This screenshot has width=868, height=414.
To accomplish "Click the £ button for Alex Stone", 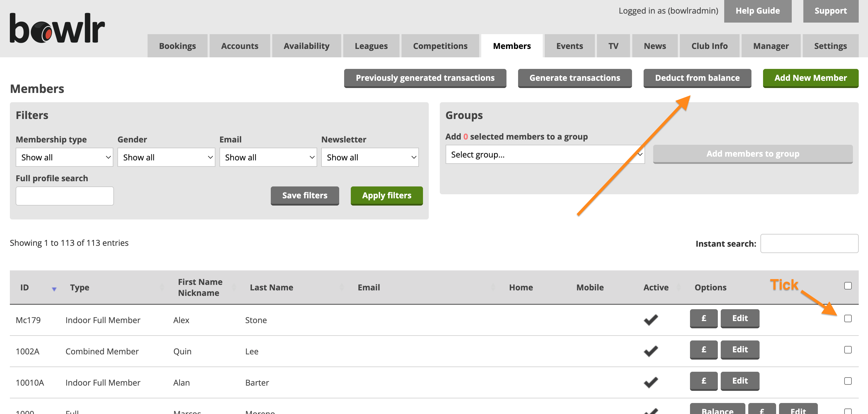I will pyautogui.click(x=704, y=318).
